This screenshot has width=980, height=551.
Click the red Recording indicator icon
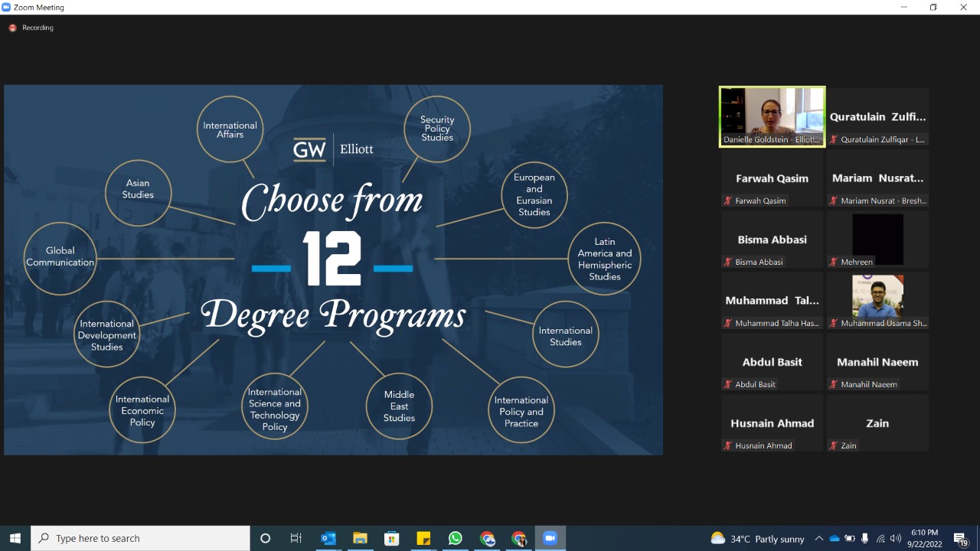(x=12, y=28)
